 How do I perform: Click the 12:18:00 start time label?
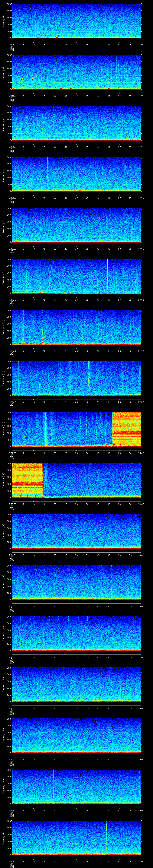pos(12,249)
